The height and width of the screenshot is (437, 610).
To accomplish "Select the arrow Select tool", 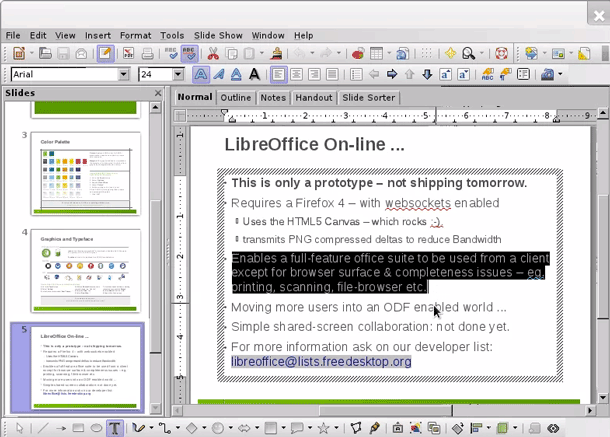I will tap(19, 428).
